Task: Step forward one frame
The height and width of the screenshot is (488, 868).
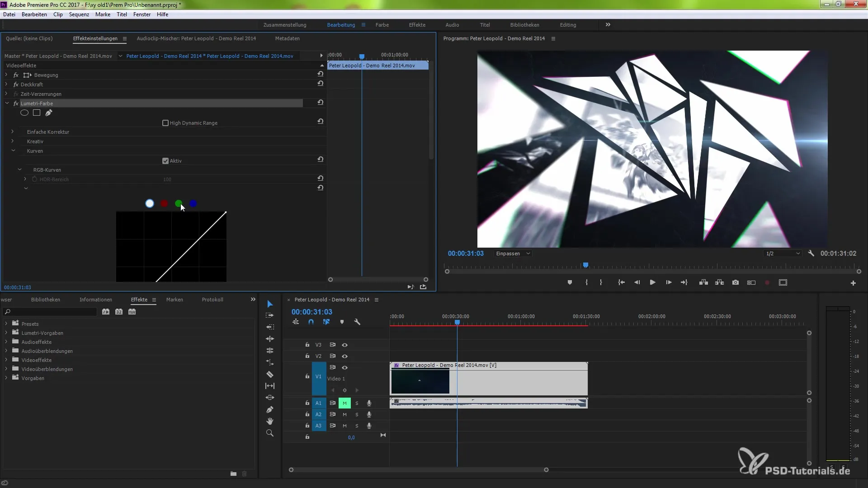Action: 669,282
